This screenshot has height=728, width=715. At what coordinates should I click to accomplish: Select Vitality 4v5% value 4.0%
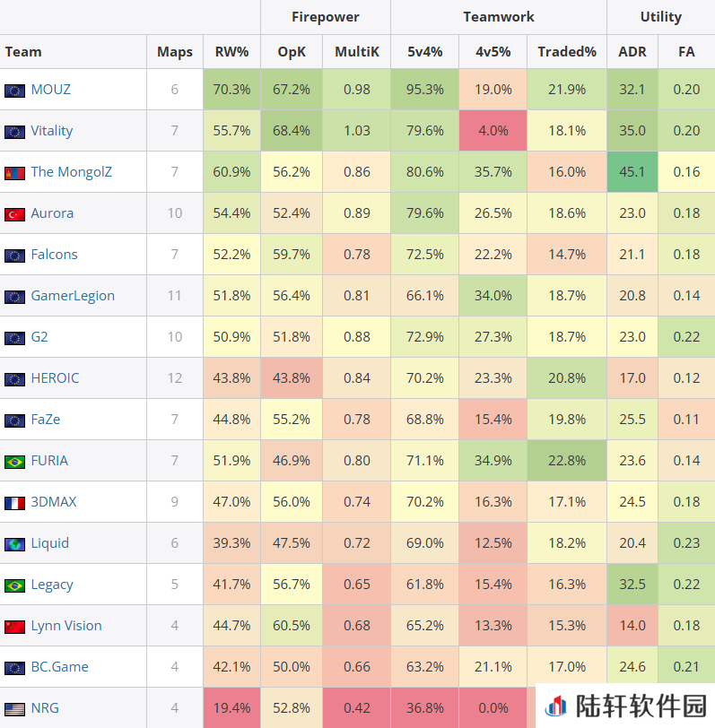click(493, 131)
